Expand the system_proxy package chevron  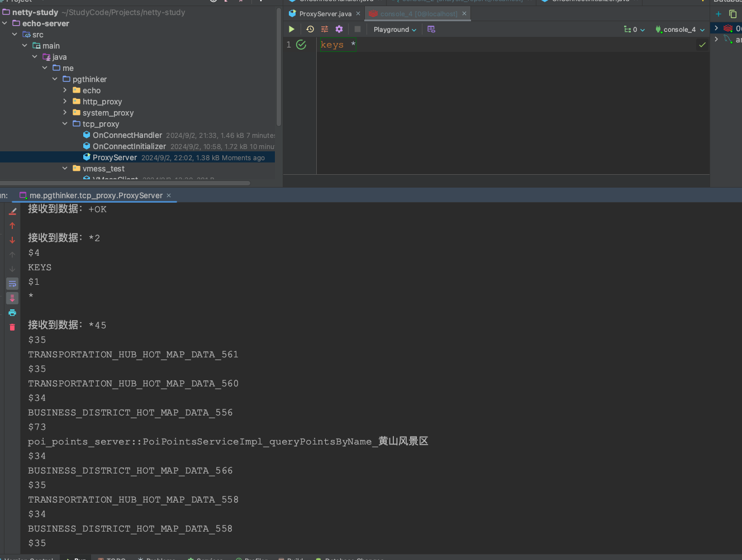pos(65,112)
